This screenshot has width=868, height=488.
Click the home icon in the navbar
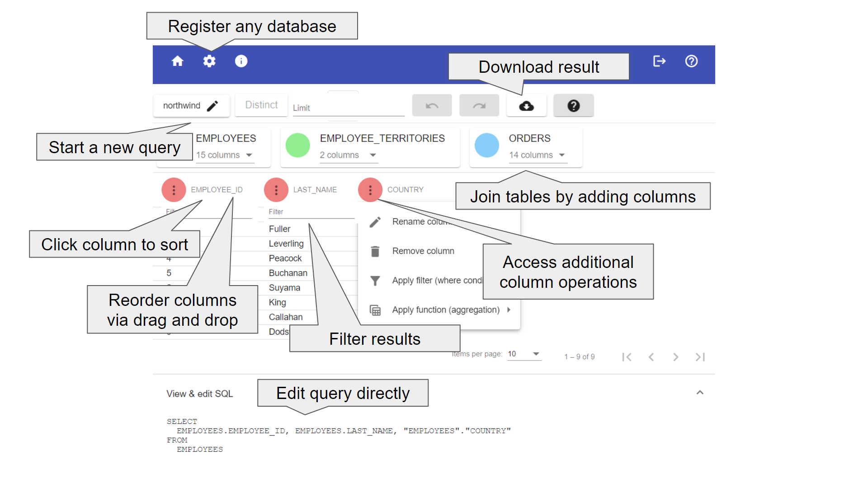click(x=177, y=61)
